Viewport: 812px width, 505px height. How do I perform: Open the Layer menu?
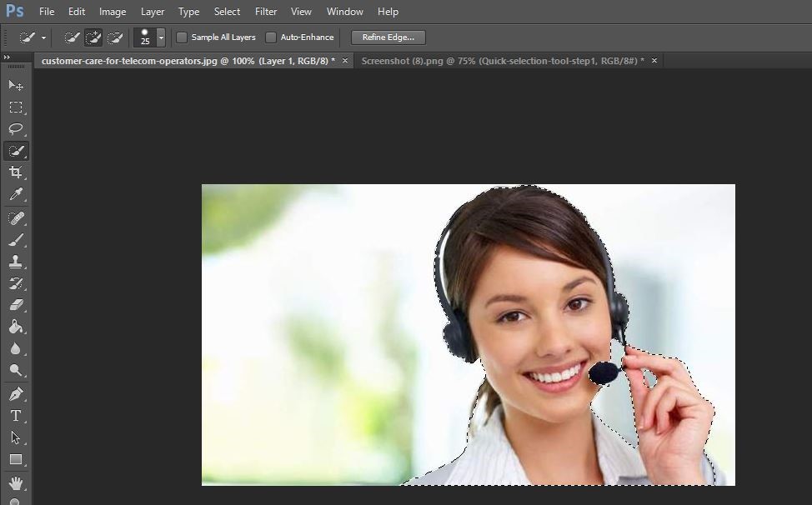click(x=153, y=12)
